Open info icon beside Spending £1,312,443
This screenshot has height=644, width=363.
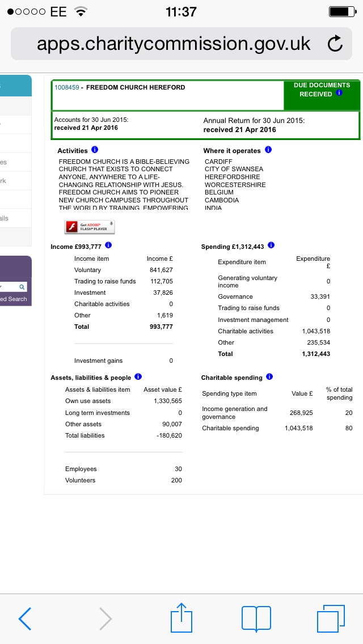coord(271,246)
